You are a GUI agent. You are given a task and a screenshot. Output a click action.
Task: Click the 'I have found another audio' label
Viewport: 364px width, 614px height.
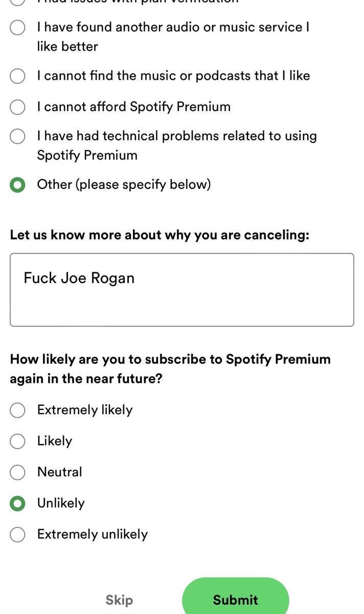point(173,36)
